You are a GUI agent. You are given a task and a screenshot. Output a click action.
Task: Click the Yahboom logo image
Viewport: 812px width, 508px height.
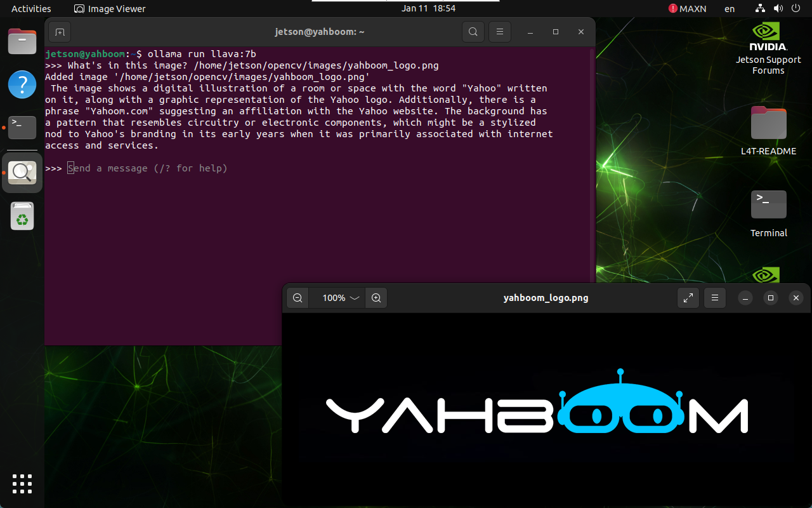537,401
